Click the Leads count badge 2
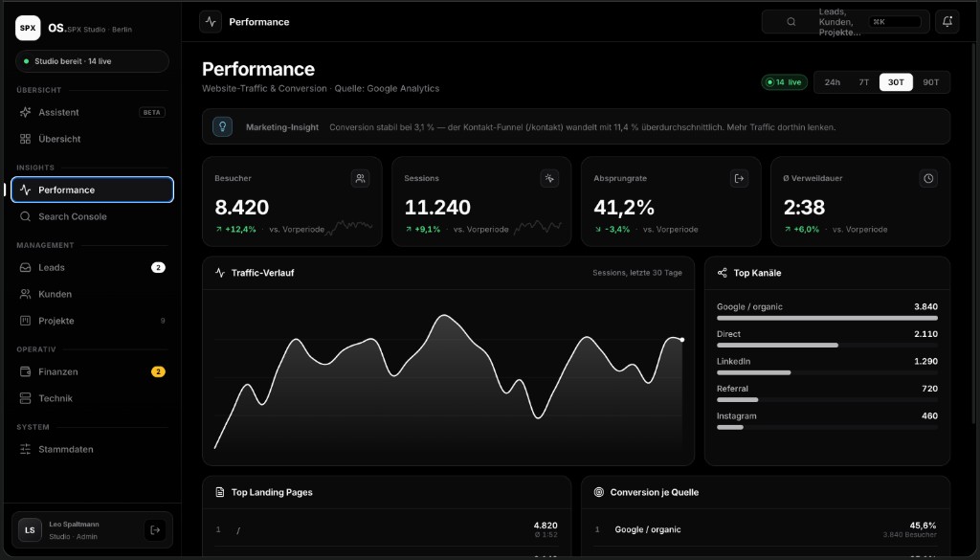The width and height of the screenshot is (980, 560). (158, 267)
